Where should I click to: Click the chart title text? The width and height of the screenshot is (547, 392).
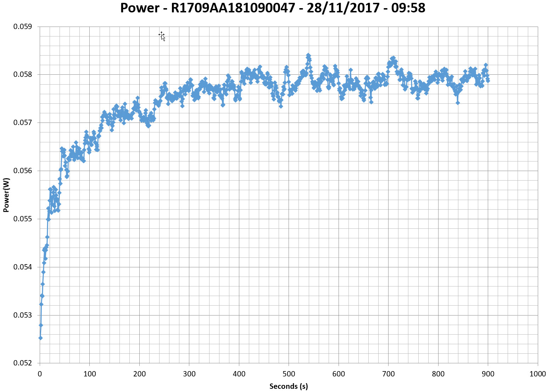273,8
